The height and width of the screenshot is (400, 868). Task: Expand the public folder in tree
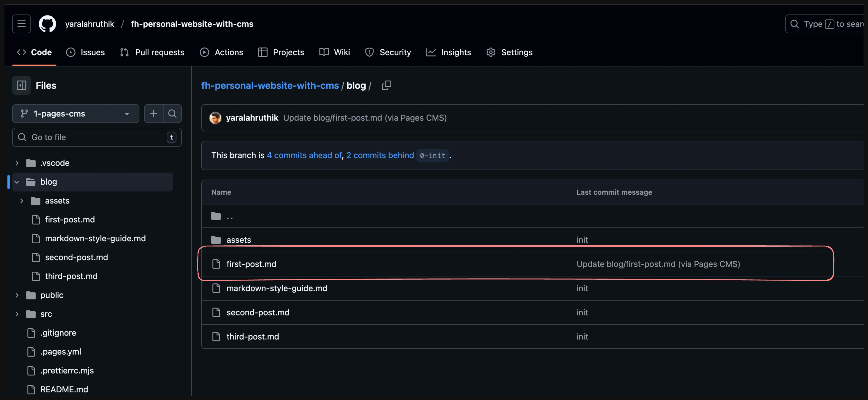pyautogui.click(x=17, y=295)
